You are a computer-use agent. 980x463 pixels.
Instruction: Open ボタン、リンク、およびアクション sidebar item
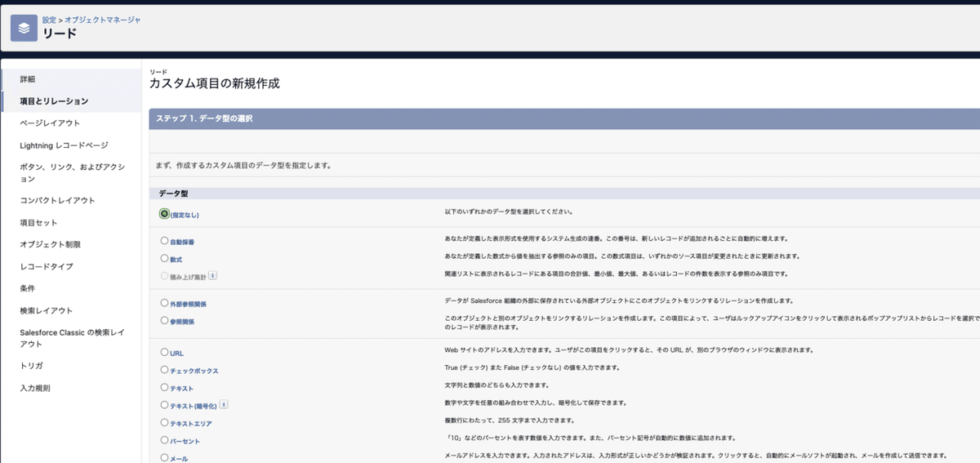(71, 172)
